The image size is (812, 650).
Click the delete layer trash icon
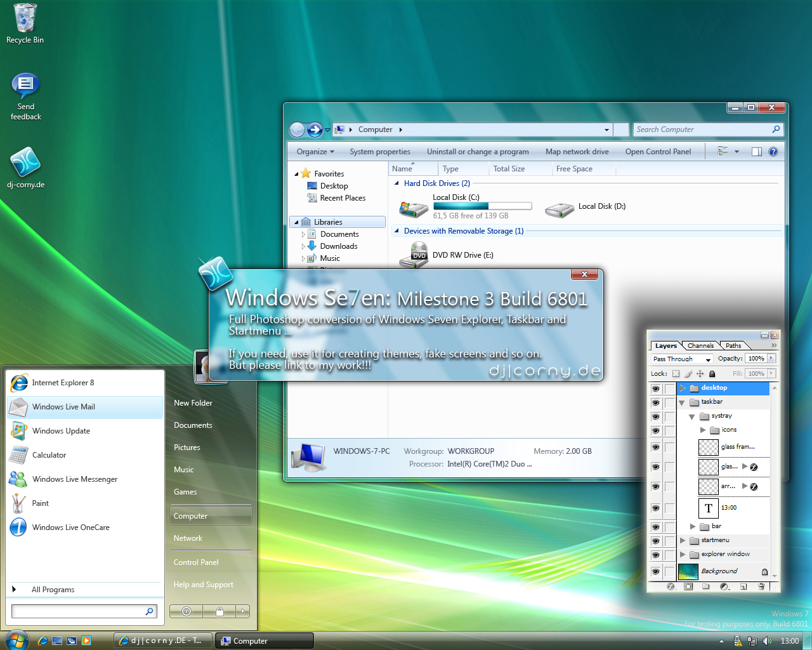(x=761, y=587)
